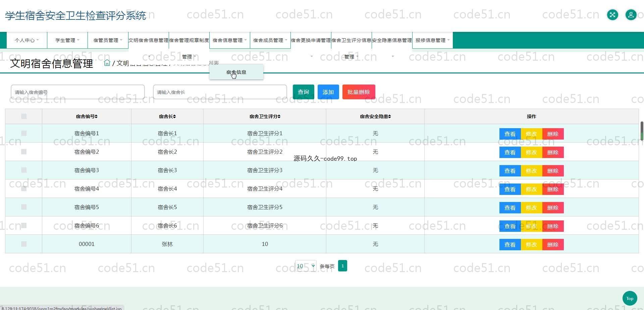Click the Top back-to-top button

pyautogui.click(x=630, y=298)
